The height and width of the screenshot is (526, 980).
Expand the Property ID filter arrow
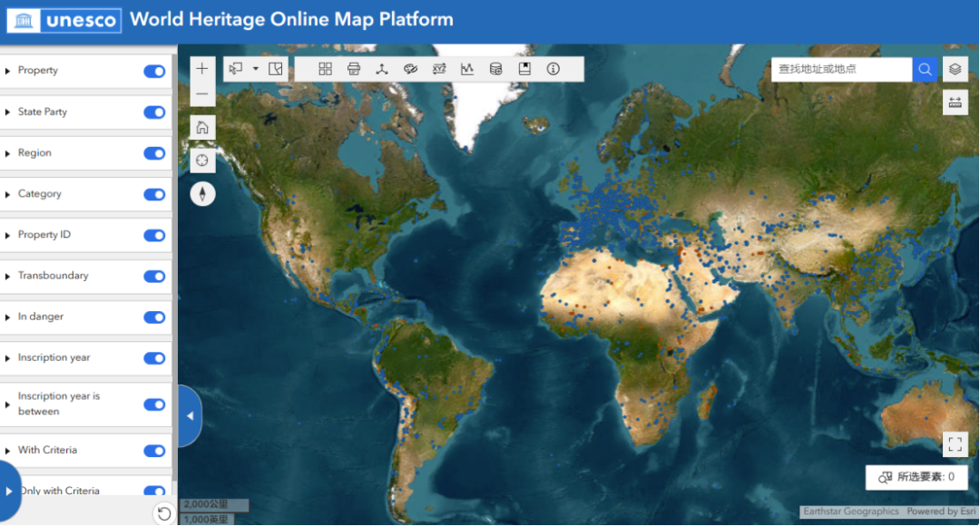point(7,236)
